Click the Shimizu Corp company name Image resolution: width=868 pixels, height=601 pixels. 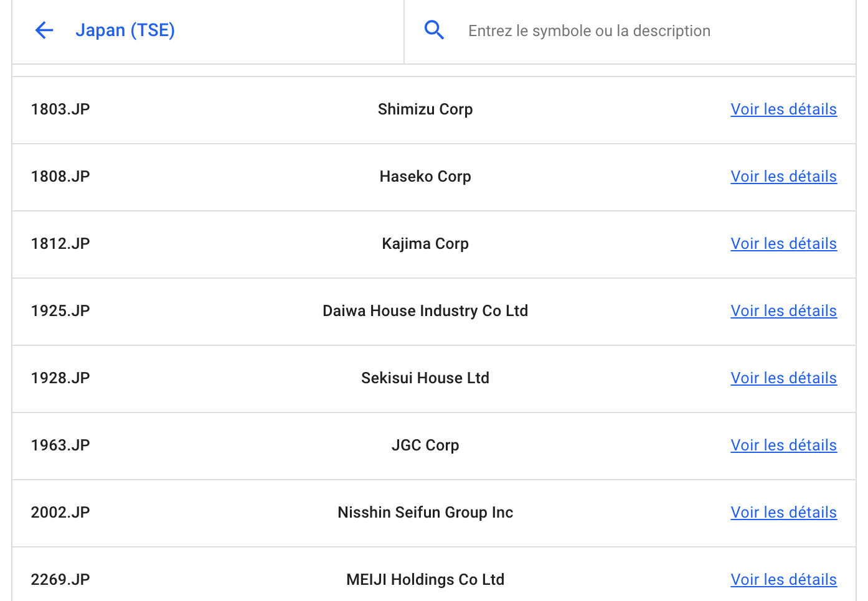[x=425, y=109]
